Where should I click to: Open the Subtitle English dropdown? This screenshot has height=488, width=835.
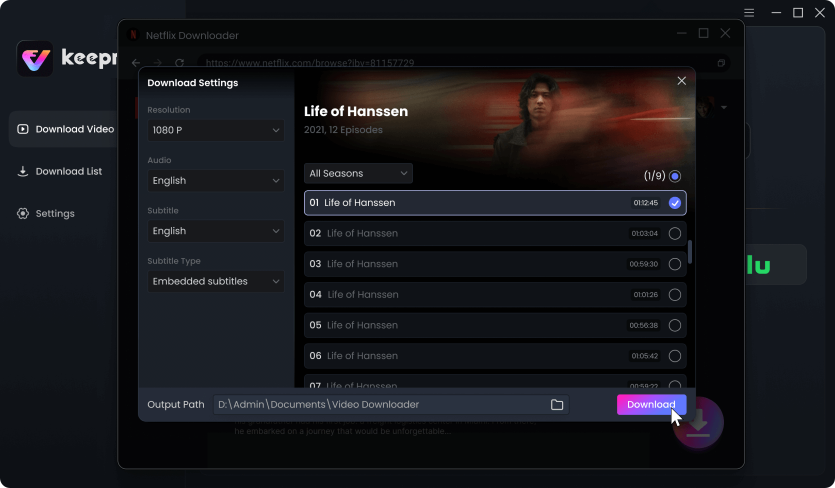click(216, 231)
